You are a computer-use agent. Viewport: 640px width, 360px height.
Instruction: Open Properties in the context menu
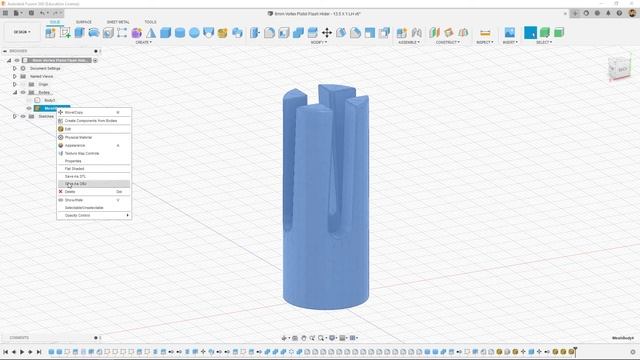[x=94, y=161]
